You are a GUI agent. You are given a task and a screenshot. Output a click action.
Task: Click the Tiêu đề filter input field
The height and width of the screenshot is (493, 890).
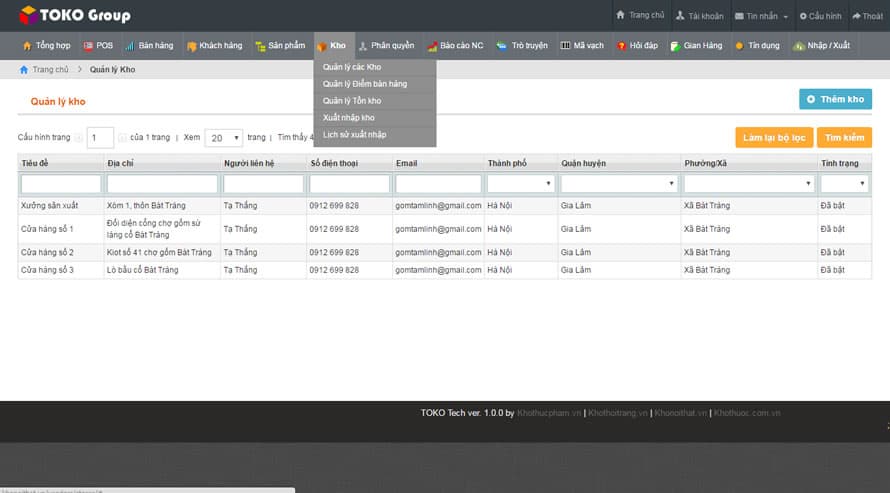point(61,184)
